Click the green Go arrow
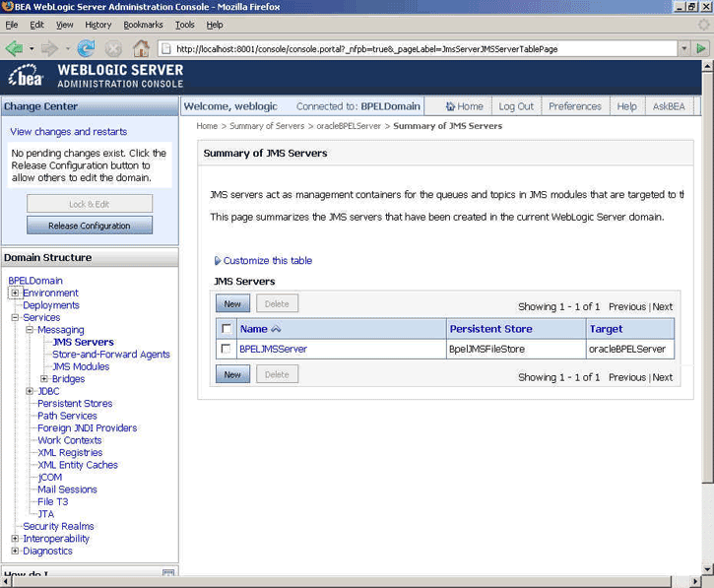This screenshot has width=714, height=588. tap(701, 48)
